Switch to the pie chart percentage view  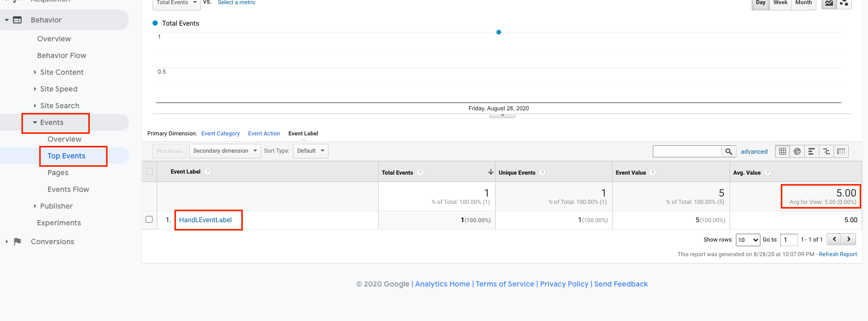(797, 152)
